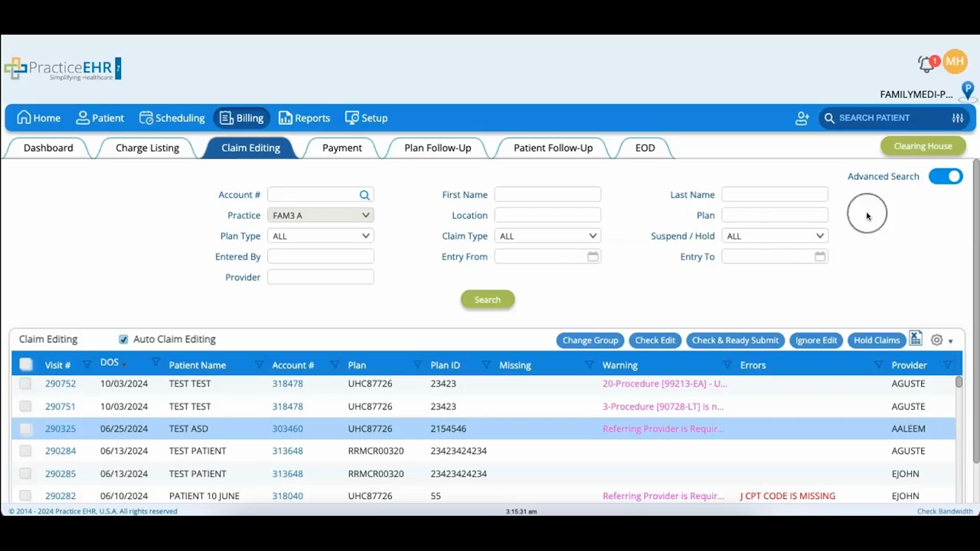
Task: Click the PracticeEHR logo
Action: [62, 69]
